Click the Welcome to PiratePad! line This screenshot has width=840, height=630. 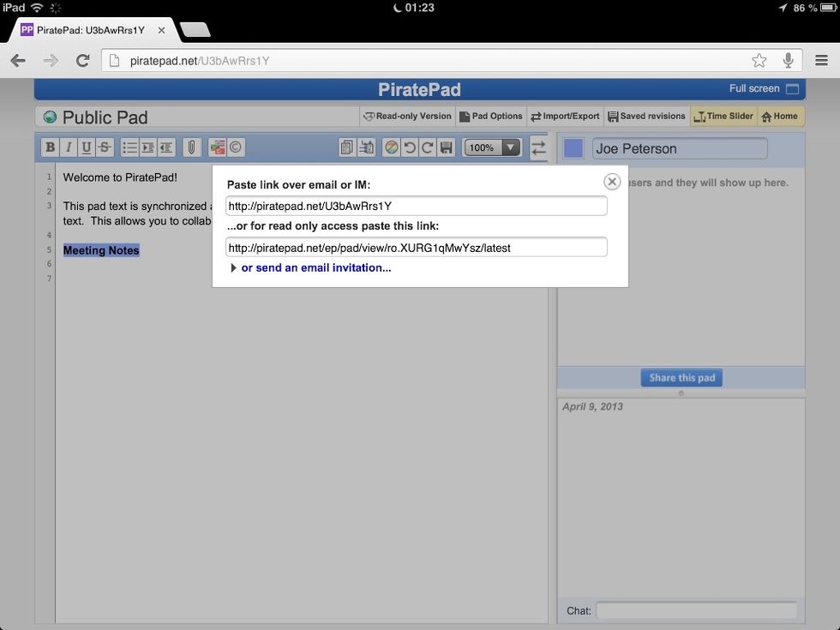[x=120, y=177]
